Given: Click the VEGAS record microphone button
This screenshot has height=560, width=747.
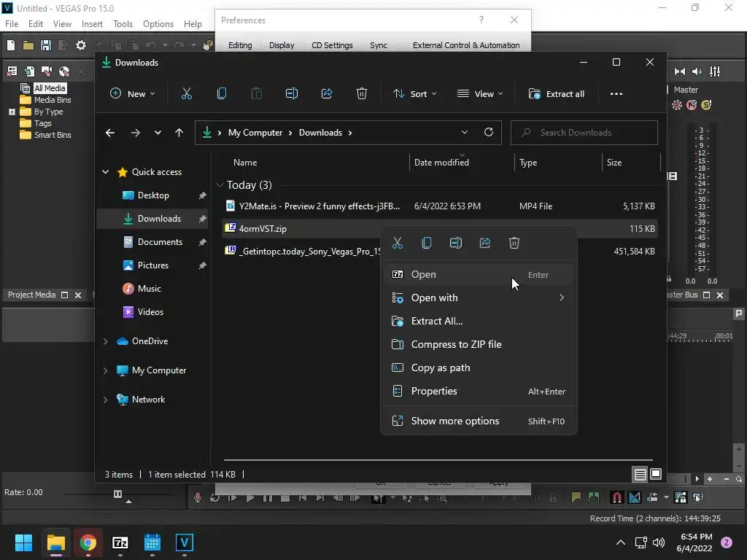Looking at the screenshot, I should coord(197,497).
